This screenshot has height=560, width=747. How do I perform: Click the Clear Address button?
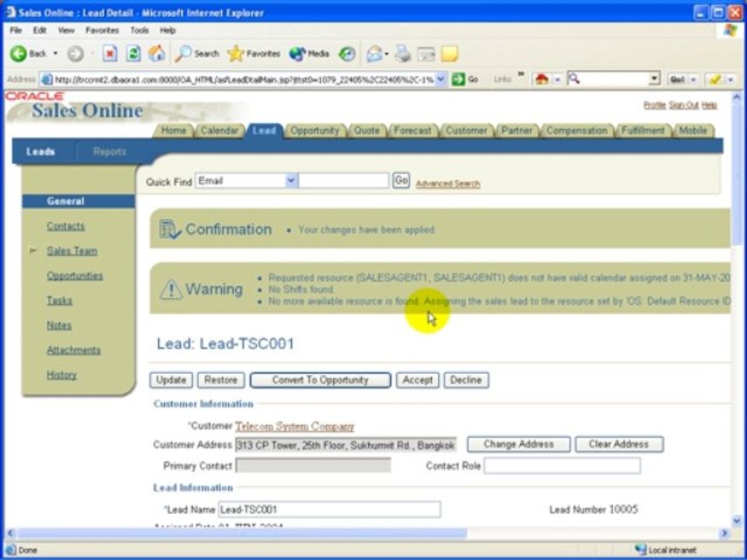pos(619,444)
